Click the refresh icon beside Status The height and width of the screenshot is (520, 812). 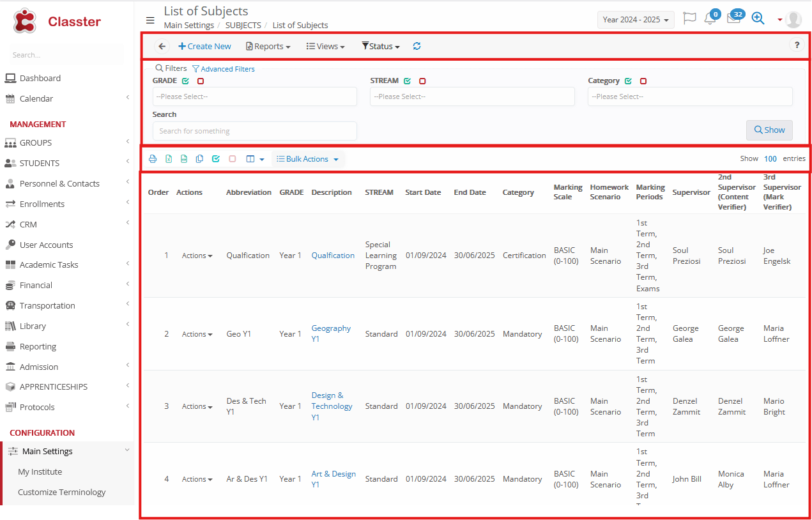click(417, 46)
